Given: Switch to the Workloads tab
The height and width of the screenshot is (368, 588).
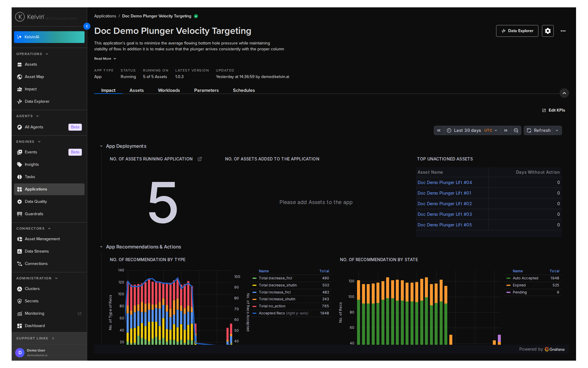Looking at the screenshot, I should click(169, 90).
